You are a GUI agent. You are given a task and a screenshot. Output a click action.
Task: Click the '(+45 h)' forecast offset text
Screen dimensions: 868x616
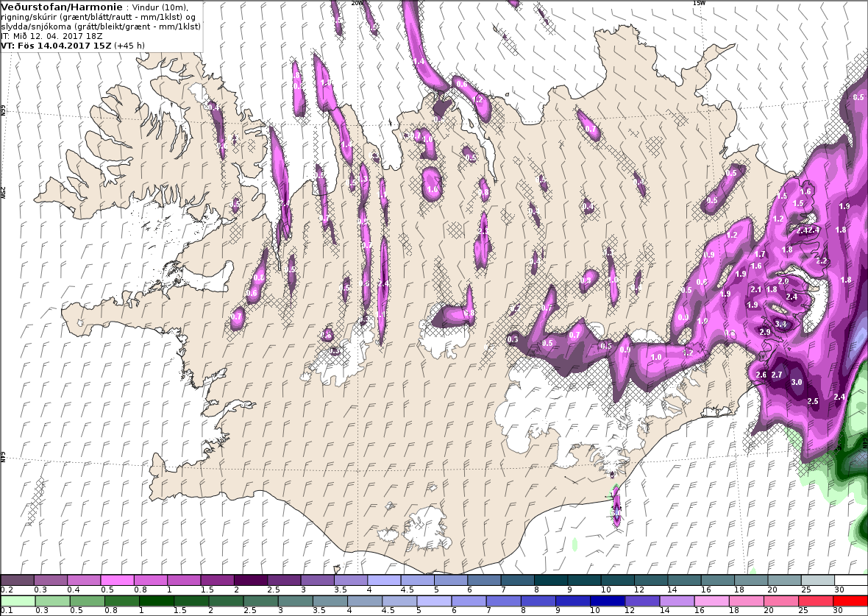point(129,46)
